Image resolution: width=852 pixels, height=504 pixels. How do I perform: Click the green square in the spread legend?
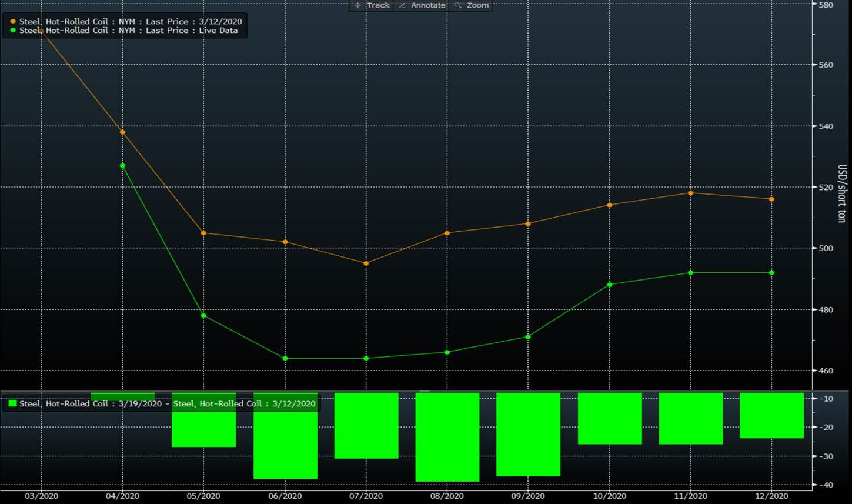click(12, 404)
